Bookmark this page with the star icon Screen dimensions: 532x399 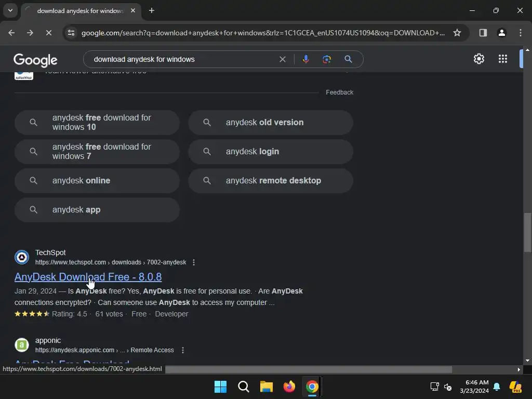coord(457,33)
